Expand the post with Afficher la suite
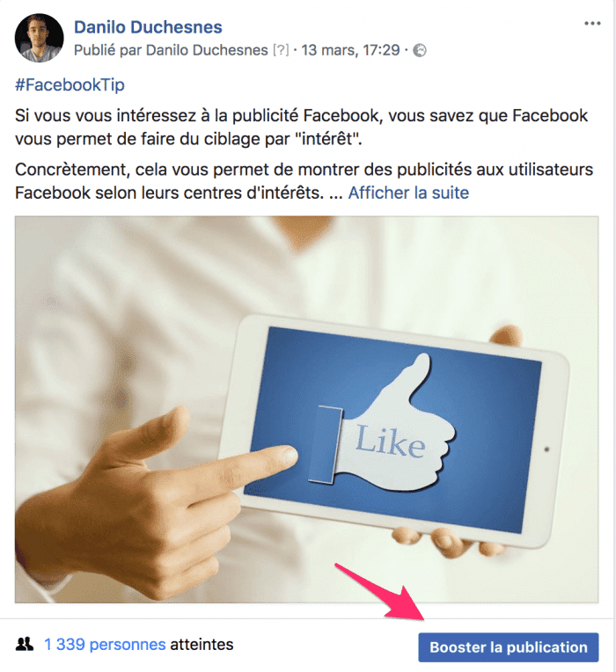616x672 pixels. click(x=408, y=193)
